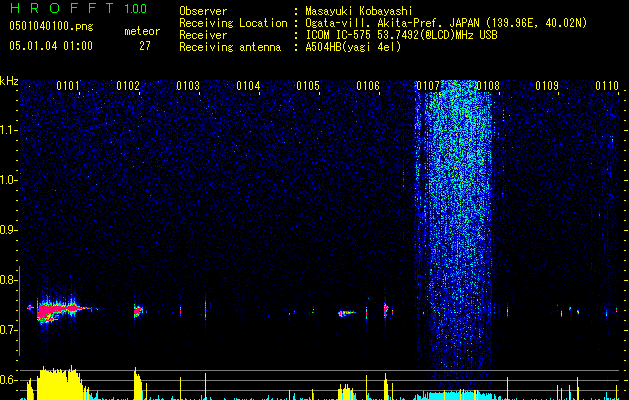Click the 0108 time marker
The height and width of the screenshot is (400, 629).
pyautogui.click(x=488, y=86)
